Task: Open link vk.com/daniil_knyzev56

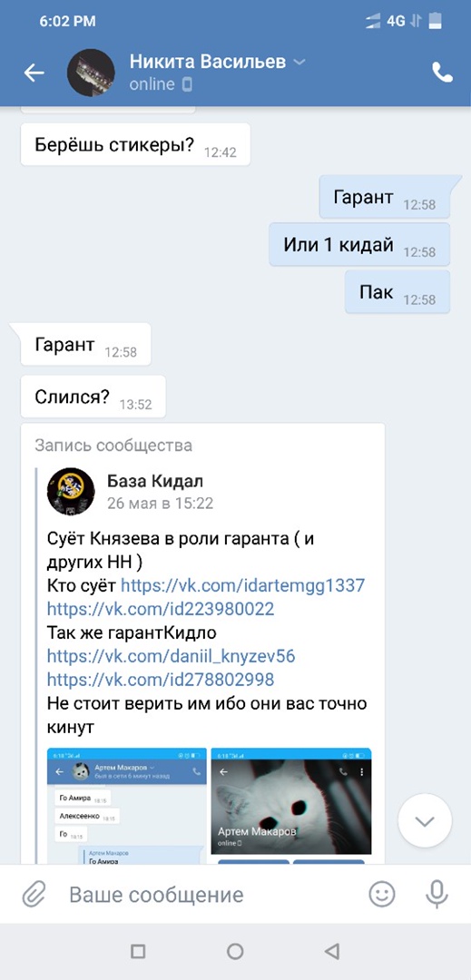Action: pos(172,656)
